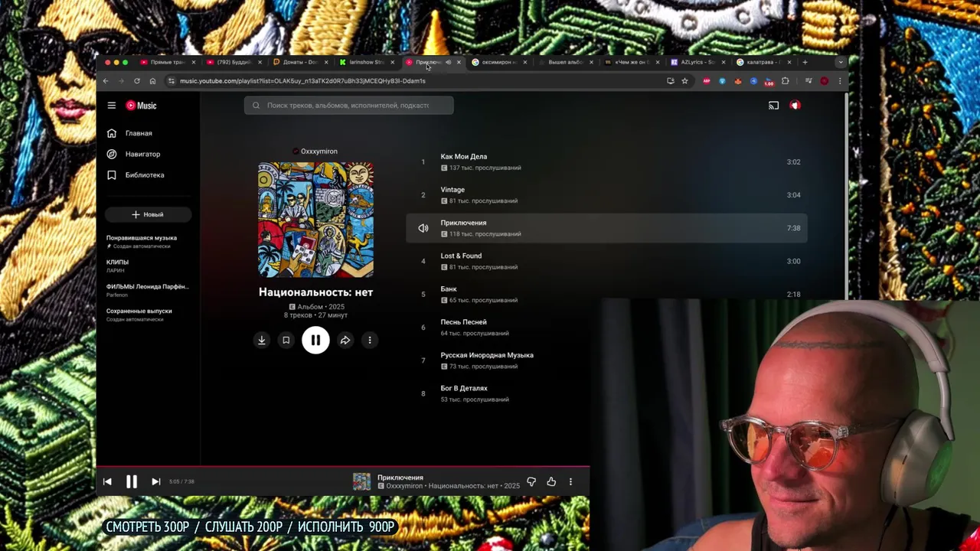980x551 pixels.
Task: Pause playback in player bar
Action: (x=132, y=481)
